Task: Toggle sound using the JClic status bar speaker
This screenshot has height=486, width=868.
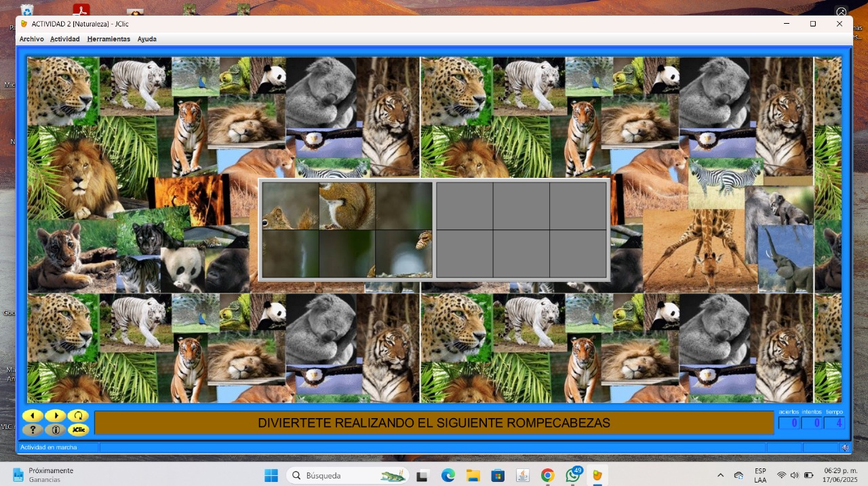Action: (844, 447)
